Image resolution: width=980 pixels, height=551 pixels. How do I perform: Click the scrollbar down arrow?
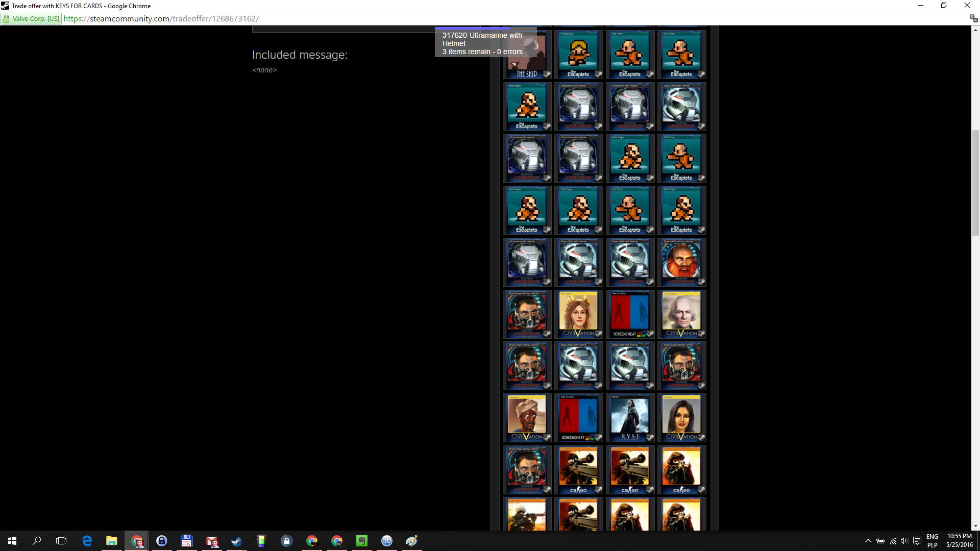975,526
